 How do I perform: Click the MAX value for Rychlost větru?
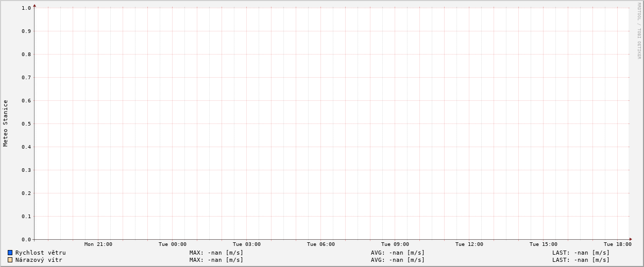[x=216, y=253]
